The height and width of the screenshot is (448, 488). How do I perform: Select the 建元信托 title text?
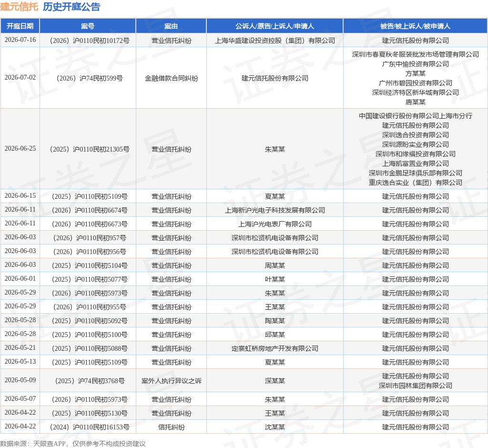pos(19,7)
